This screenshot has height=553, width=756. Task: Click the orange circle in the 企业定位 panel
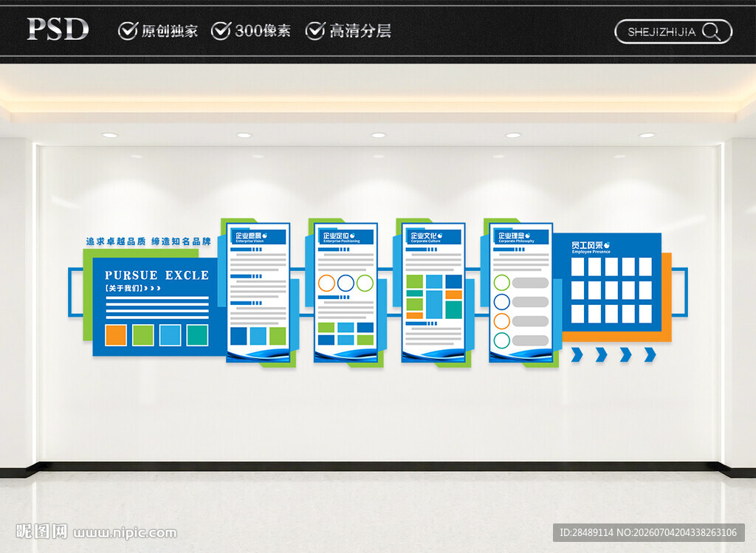coord(326,283)
